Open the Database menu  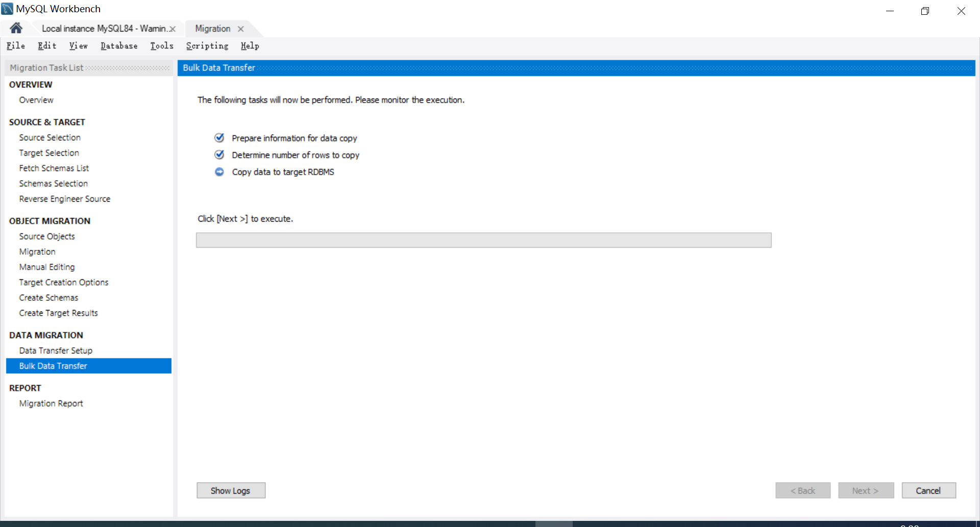[x=119, y=46]
